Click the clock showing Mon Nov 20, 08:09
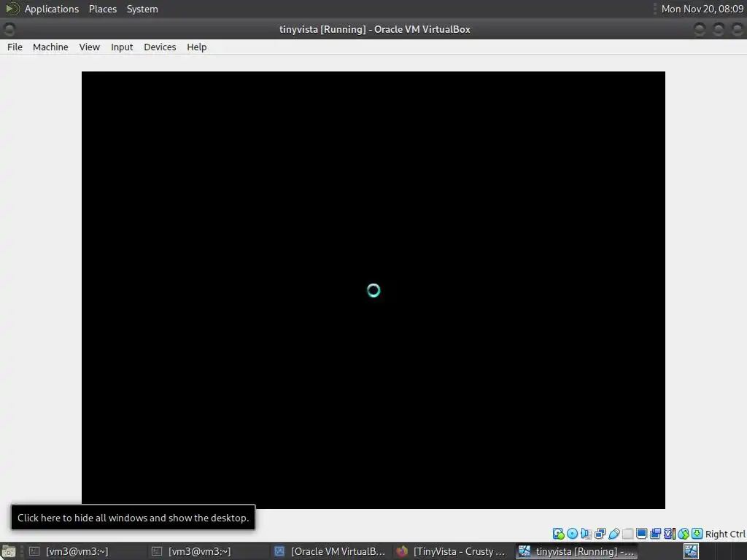The height and width of the screenshot is (560, 747). pos(703,9)
